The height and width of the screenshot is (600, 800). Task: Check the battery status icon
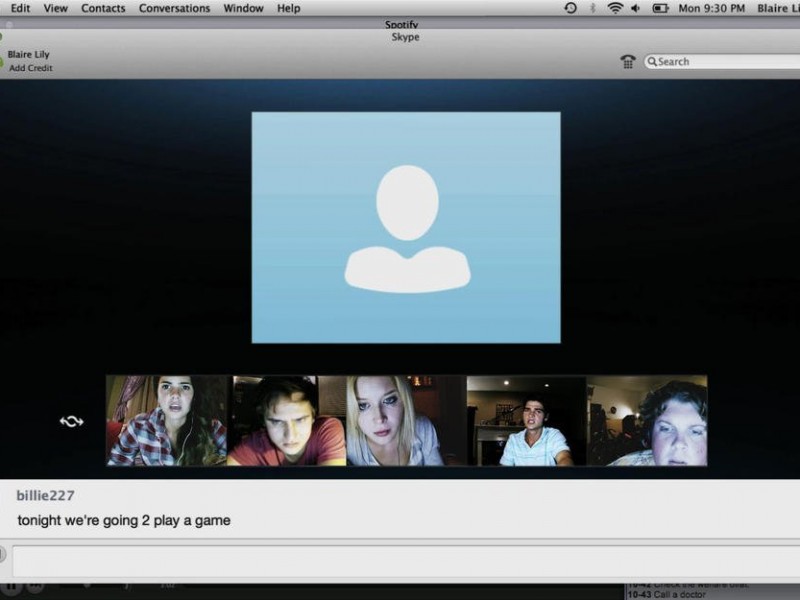(660, 8)
